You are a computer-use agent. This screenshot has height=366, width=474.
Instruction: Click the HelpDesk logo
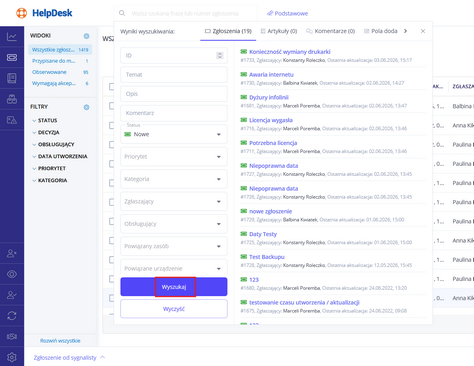click(x=44, y=13)
